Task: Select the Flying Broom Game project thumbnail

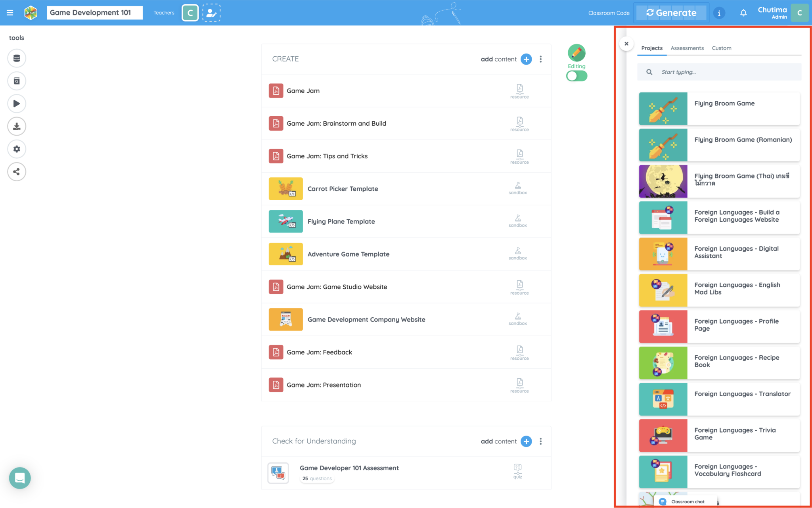Action: [663, 109]
